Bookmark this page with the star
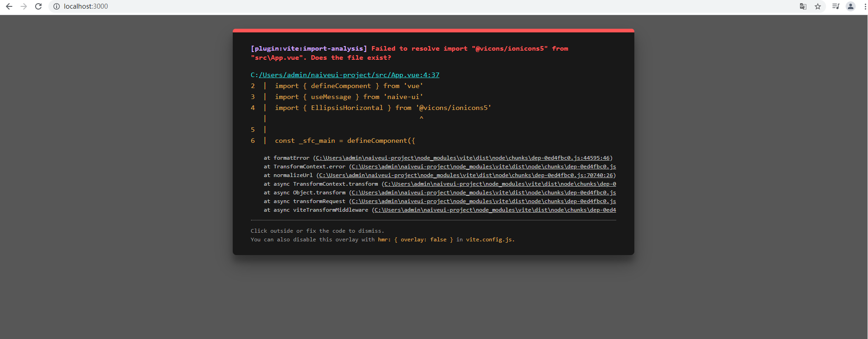The height and width of the screenshot is (339, 868). [x=818, y=6]
